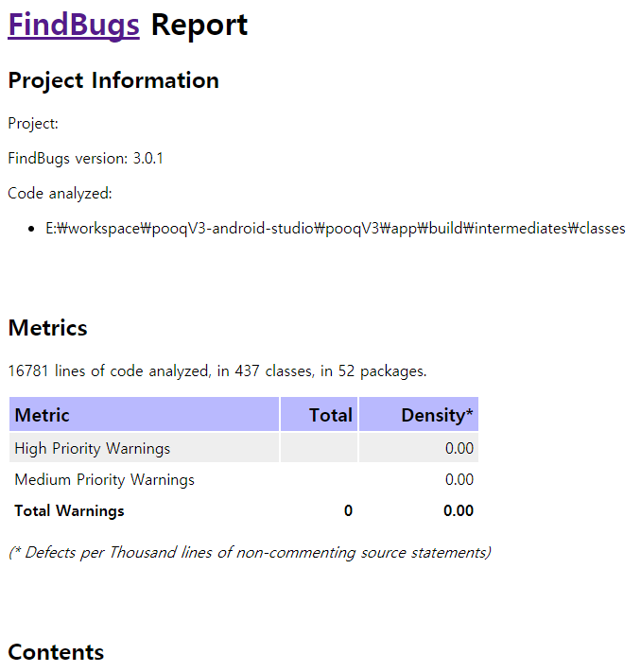Click the 'Project Information' heading

tap(113, 80)
